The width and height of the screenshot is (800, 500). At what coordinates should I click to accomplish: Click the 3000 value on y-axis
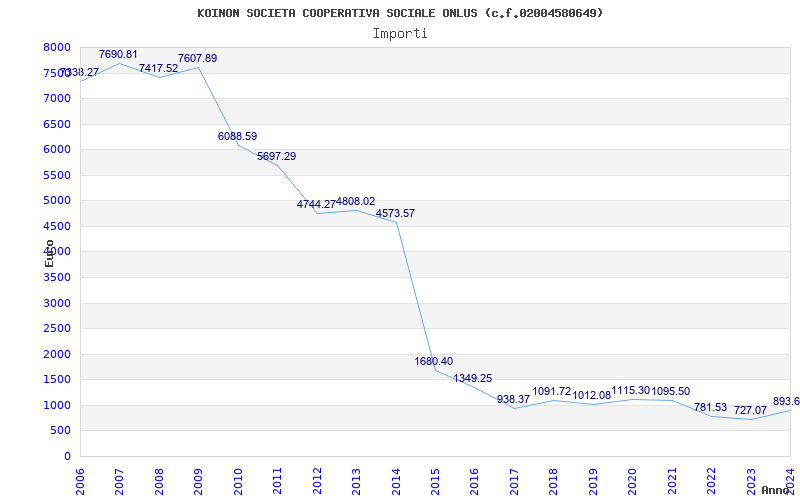pyautogui.click(x=57, y=303)
